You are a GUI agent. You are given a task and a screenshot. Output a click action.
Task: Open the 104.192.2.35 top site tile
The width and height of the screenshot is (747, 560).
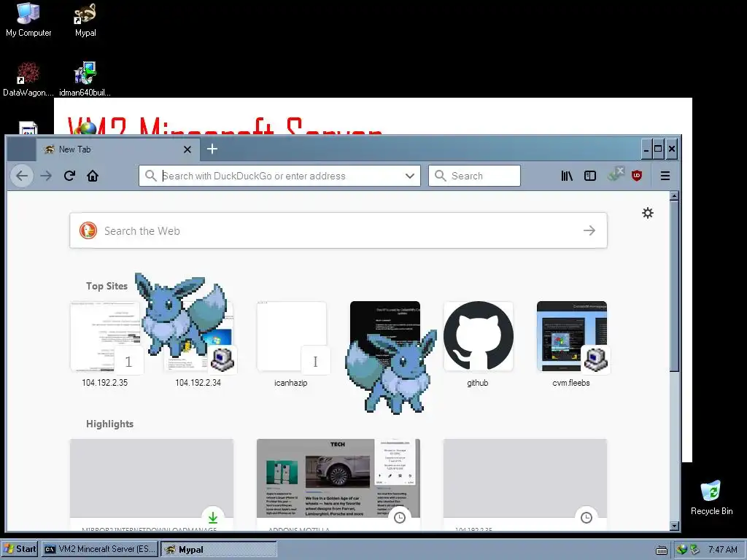[x=105, y=336]
